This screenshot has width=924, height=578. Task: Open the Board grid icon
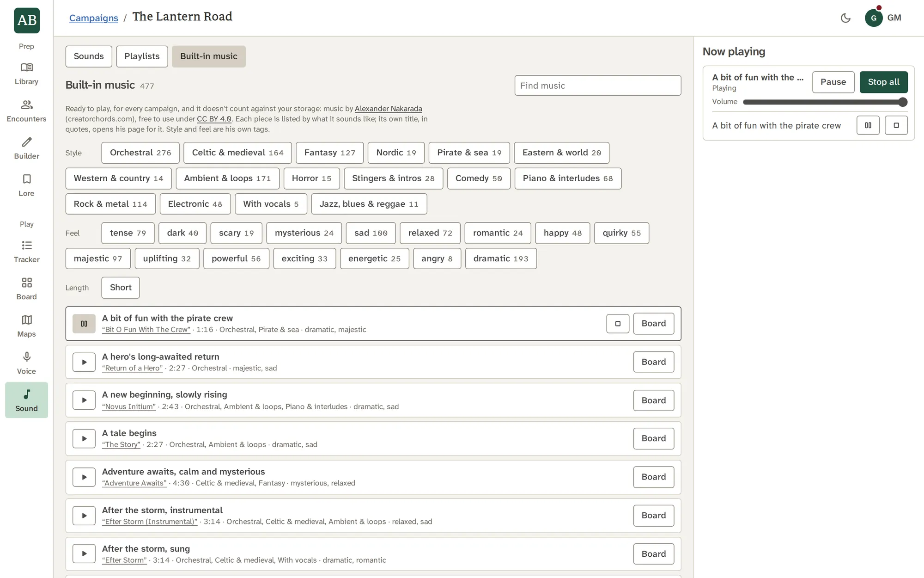coord(26,289)
